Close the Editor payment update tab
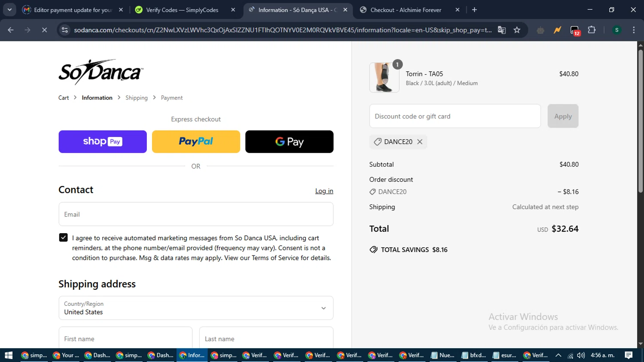644x362 pixels. [121, 9]
